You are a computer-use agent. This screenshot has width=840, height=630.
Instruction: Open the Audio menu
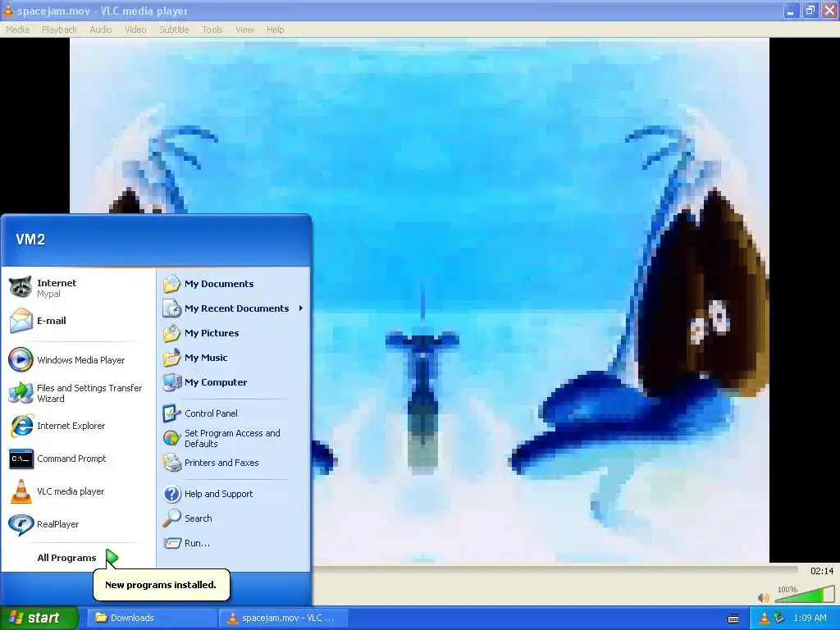click(x=101, y=30)
